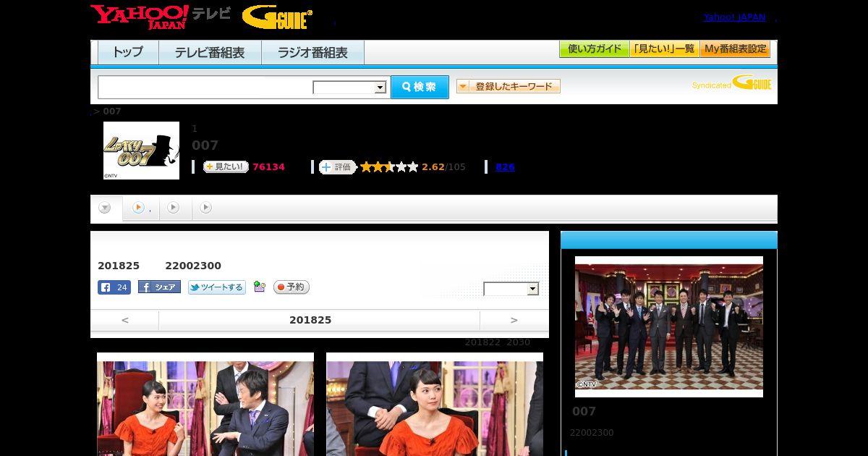Open the 使い方ガイド button
Viewport: 868px width, 456px height.
tap(594, 49)
